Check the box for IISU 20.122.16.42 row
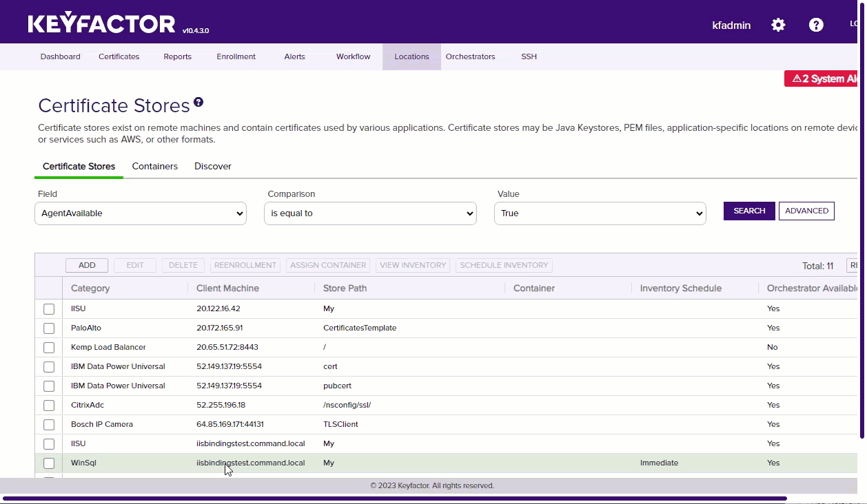This screenshot has height=504, width=867. pos(49,309)
